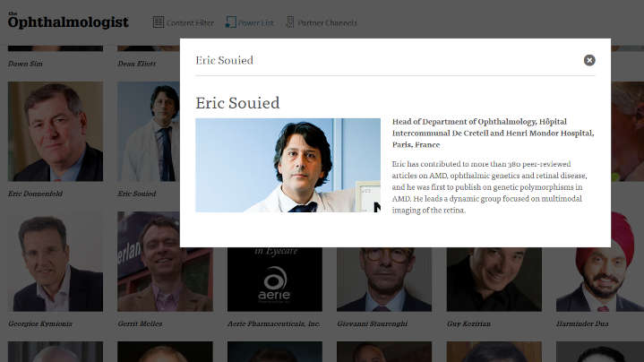Open the background Eric Souied grid thumbnail
This screenshot has height=362, width=644.
tap(149, 132)
